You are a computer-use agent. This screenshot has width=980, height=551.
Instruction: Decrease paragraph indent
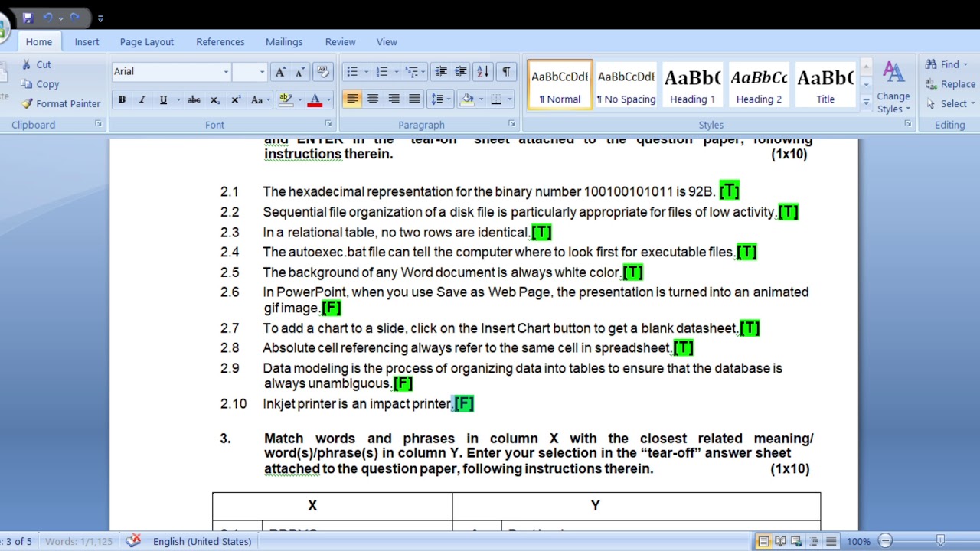coord(441,71)
